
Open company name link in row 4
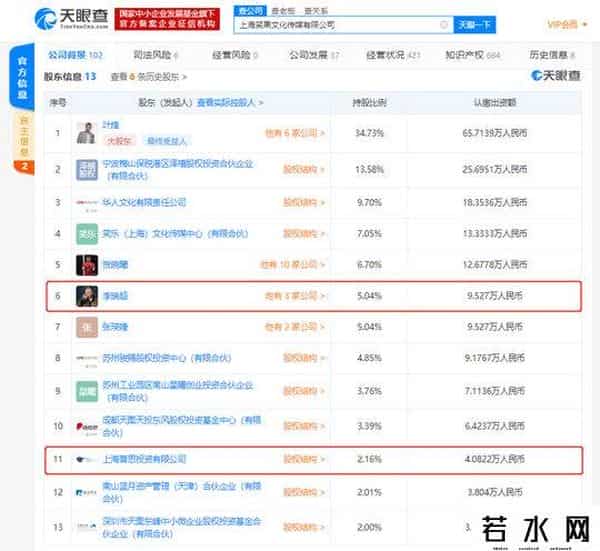click(x=175, y=233)
